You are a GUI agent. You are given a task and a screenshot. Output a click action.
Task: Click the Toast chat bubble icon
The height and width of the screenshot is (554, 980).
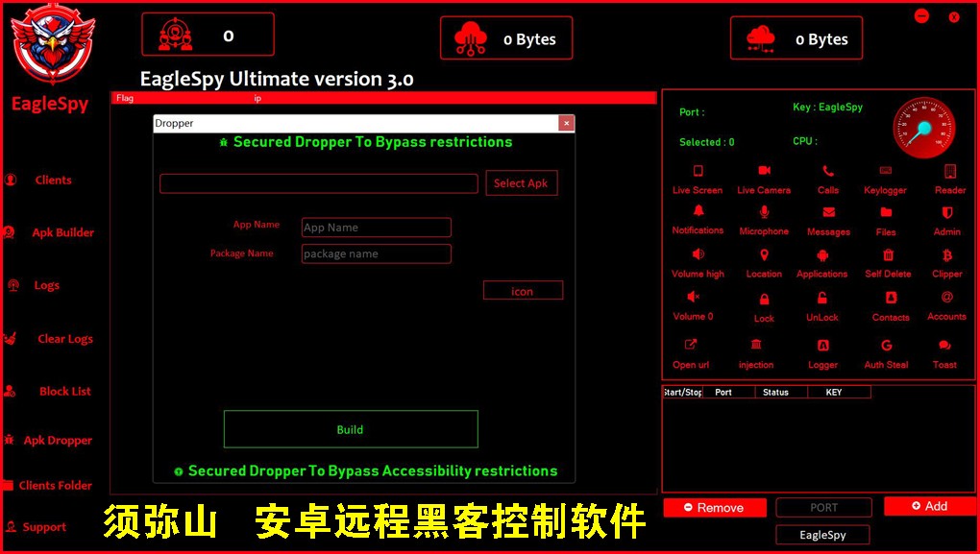pos(944,346)
